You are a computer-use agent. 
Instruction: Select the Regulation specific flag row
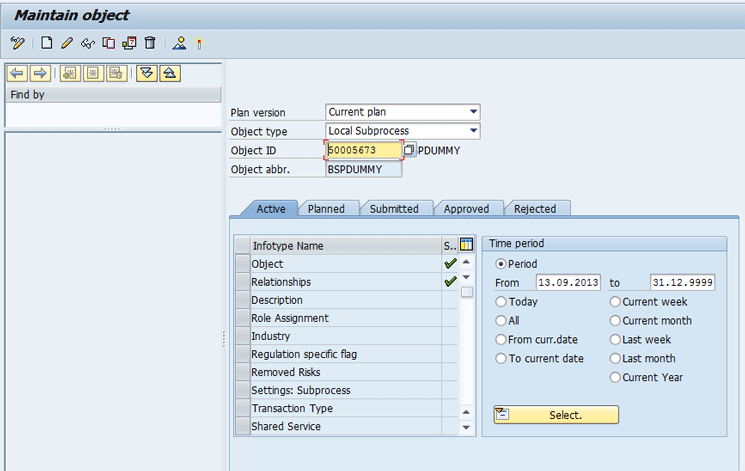click(x=346, y=354)
